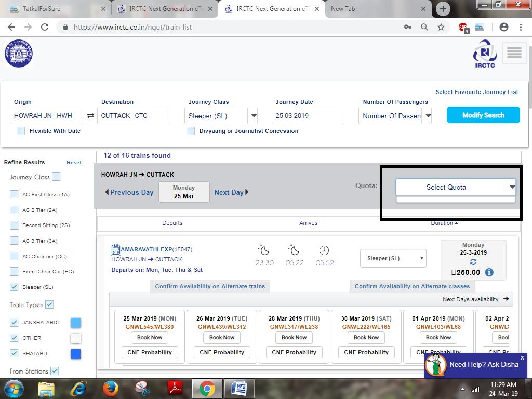Sort results by Duration
532x399 pixels.
click(444, 223)
